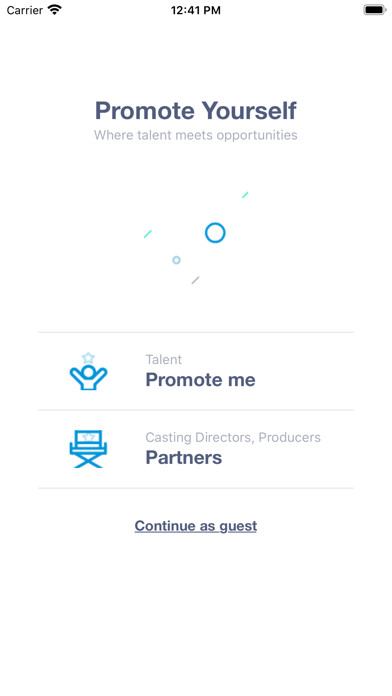Click the 12:41 PM clock
392x696 pixels.
pos(196,10)
